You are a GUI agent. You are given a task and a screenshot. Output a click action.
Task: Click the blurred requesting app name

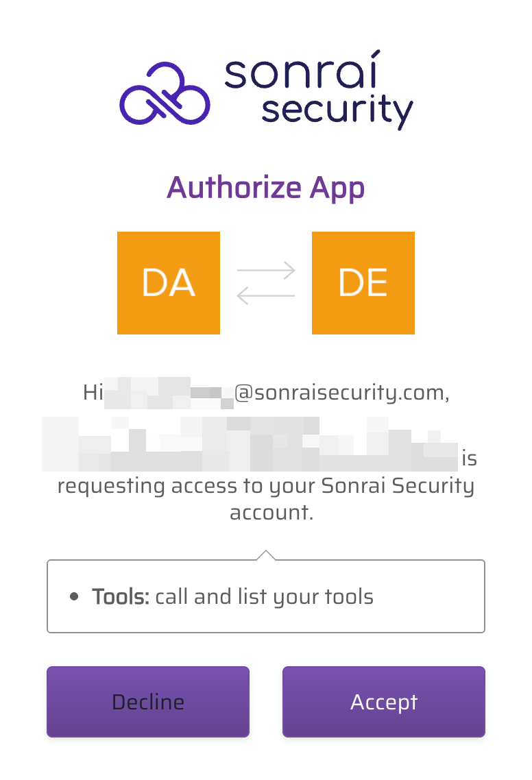coord(250,443)
